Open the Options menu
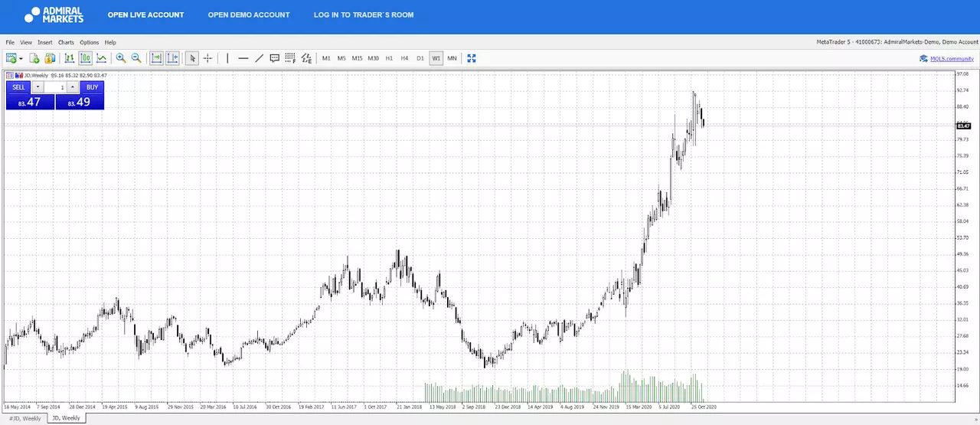This screenshot has height=425, width=980. pos(90,42)
